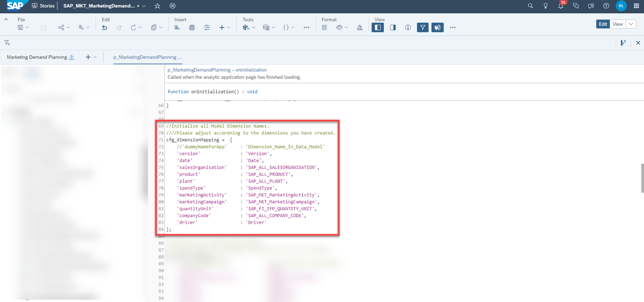Insert an input control
644x302 pixels.
point(207,28)
